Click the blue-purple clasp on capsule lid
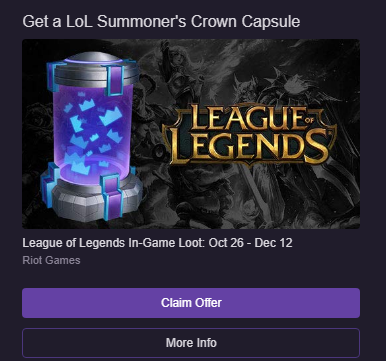 click(x=114, y=79)
